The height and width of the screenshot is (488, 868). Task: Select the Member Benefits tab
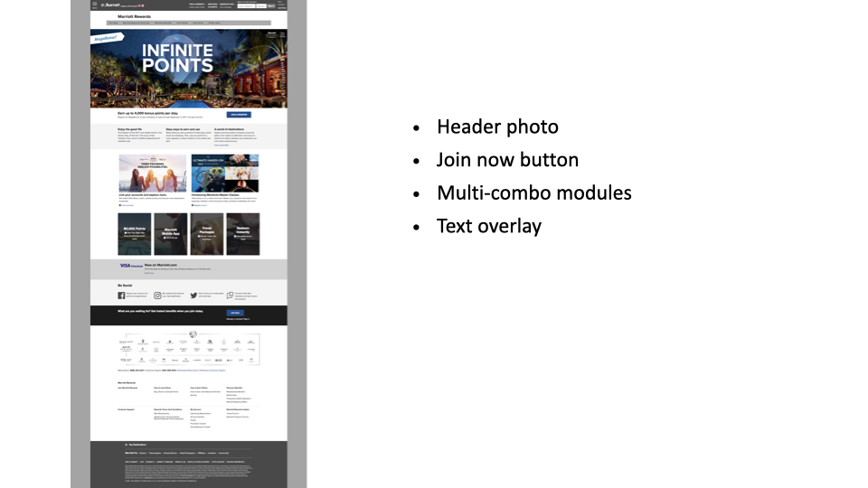coord(163,23)
